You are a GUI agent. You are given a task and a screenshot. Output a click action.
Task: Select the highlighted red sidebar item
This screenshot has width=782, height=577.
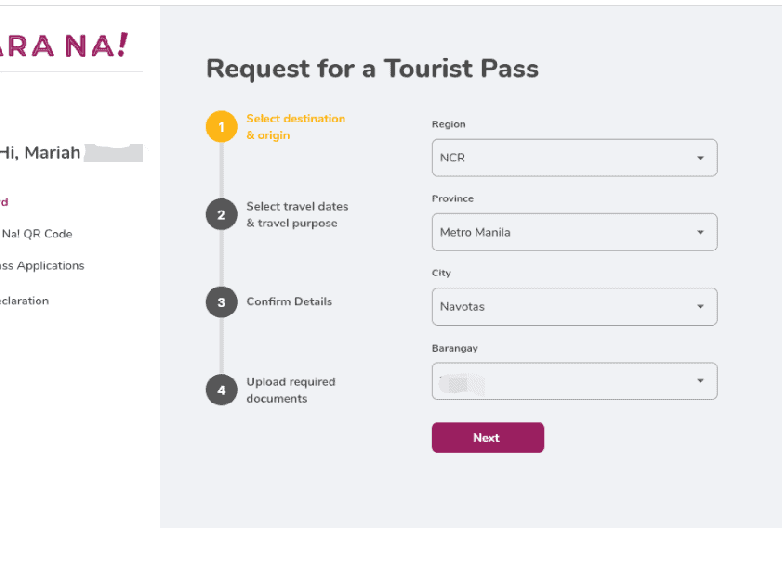4,202
